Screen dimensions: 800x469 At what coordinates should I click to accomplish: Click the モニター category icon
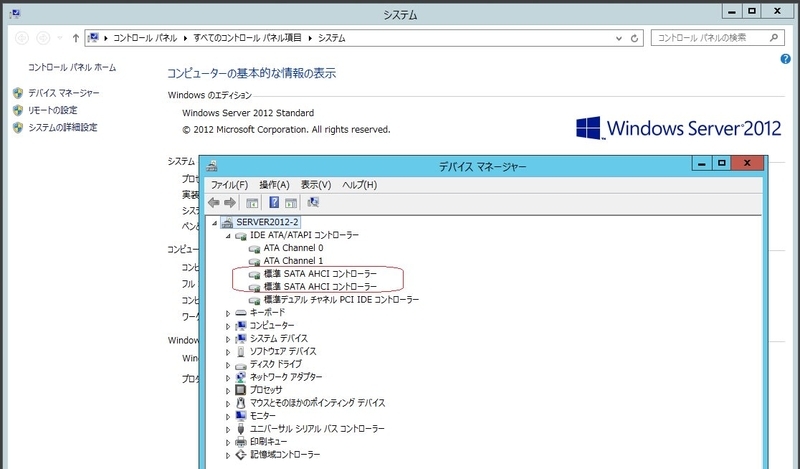point(241,416)
